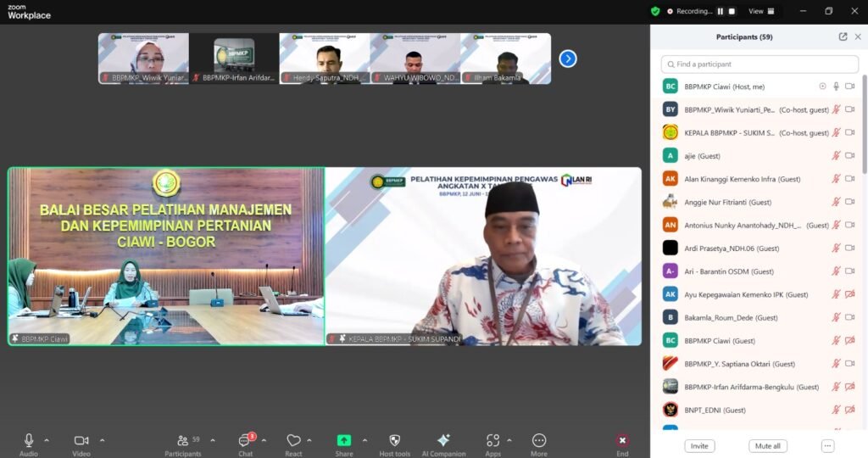Expand the audio options arrow beside Audio
This screenshot has height=458, width=868.
tap(47, 440)
